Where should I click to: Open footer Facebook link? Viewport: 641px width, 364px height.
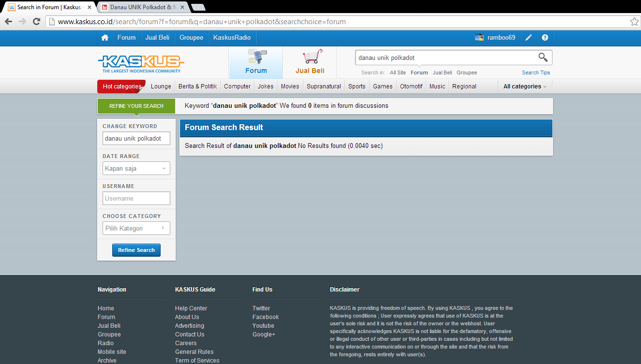tap(266, 317)
